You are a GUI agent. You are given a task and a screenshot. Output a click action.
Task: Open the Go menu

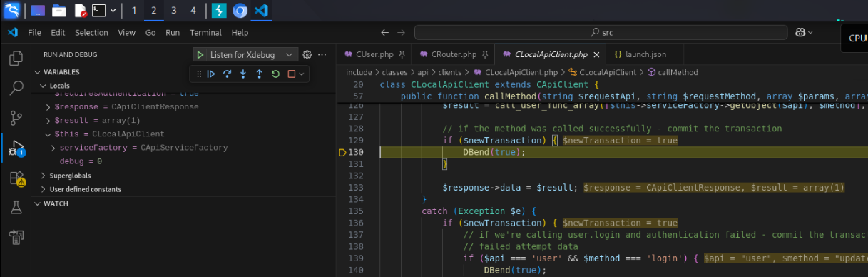[150, 33]
